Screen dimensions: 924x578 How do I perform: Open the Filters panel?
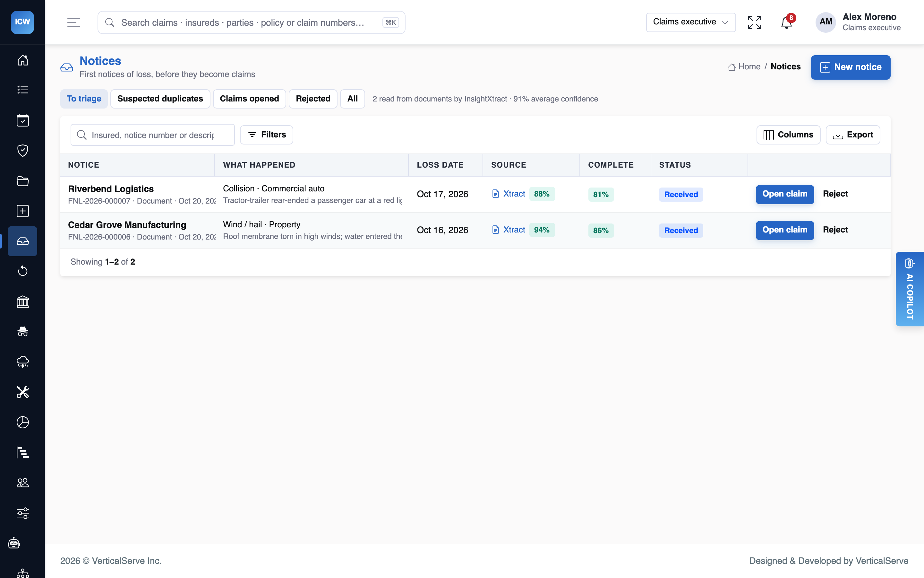[267, 135]
